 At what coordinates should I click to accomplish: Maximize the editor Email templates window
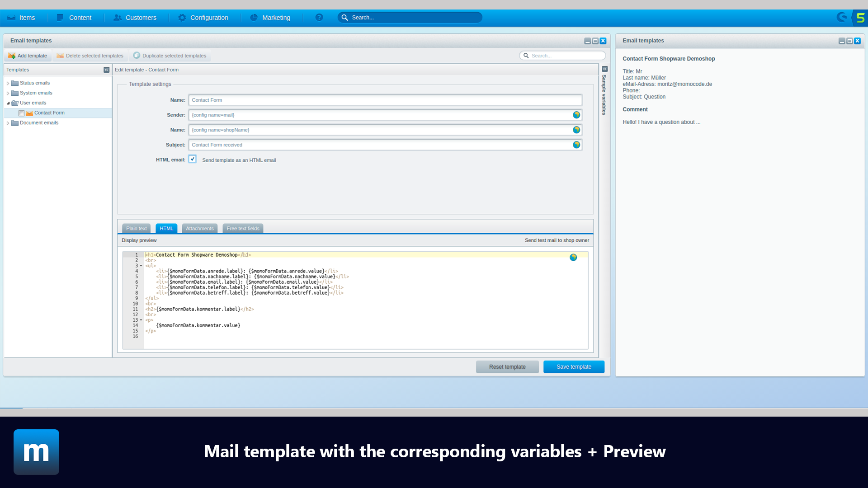click(595, 41)
